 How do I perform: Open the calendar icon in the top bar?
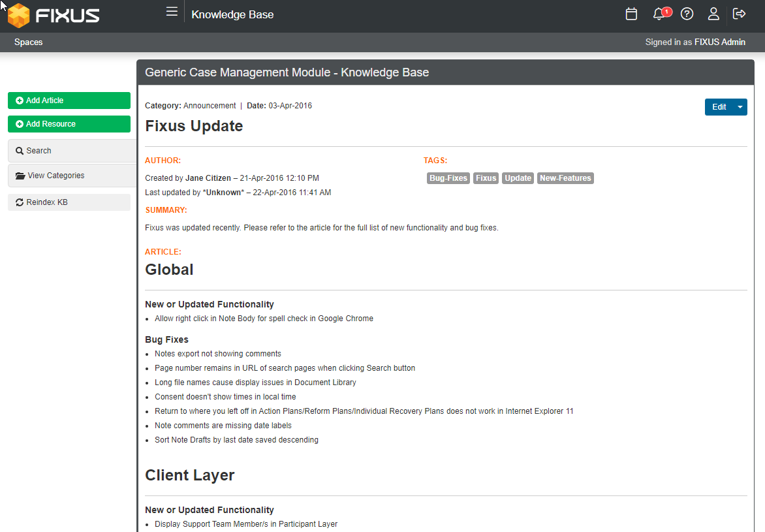pyautogui.click(x=631, y=13)
